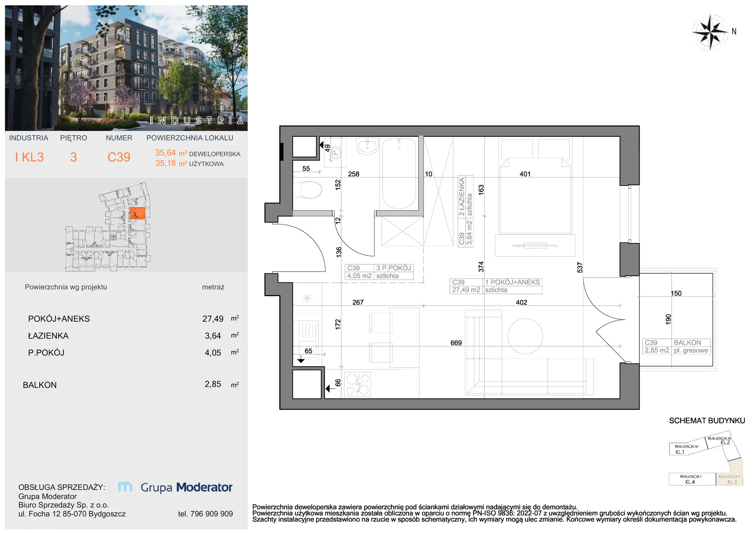Click the apartment number 'C39' in orange
Viewport: 756px width, 534px height.
click(119, 157)
